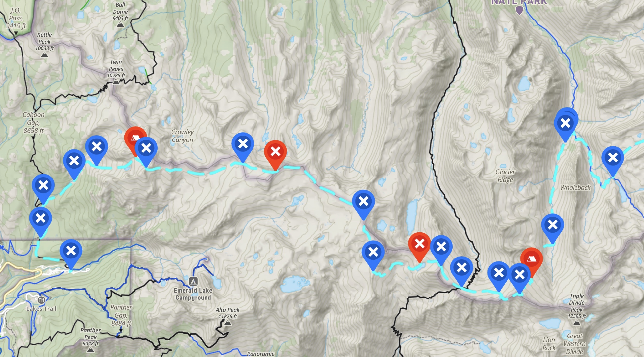
Task: Select the red X marker east of Crowley Canyon
Action: (275, 152)
